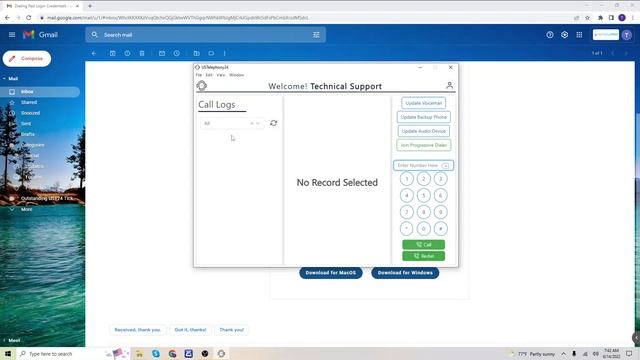
Task: Choose 'Got it, thanks!' smart reply
Action: point(190,330)
